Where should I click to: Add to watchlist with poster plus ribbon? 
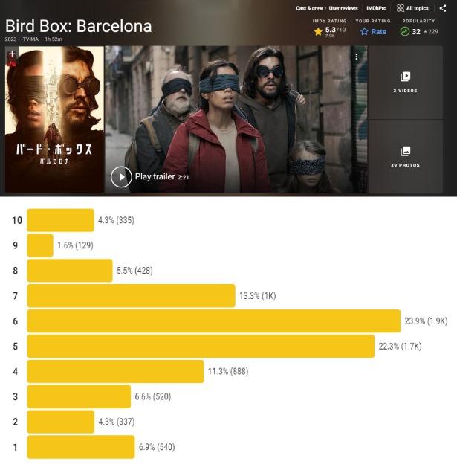pyautogui.click(x=12, y=55)
